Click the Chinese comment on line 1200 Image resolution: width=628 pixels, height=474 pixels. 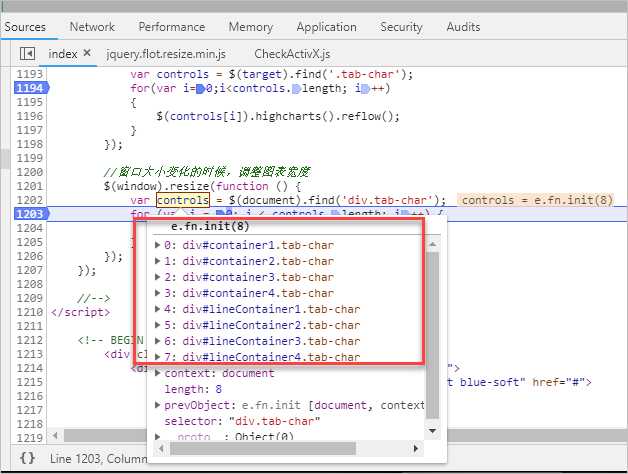[x=207, y=172]
